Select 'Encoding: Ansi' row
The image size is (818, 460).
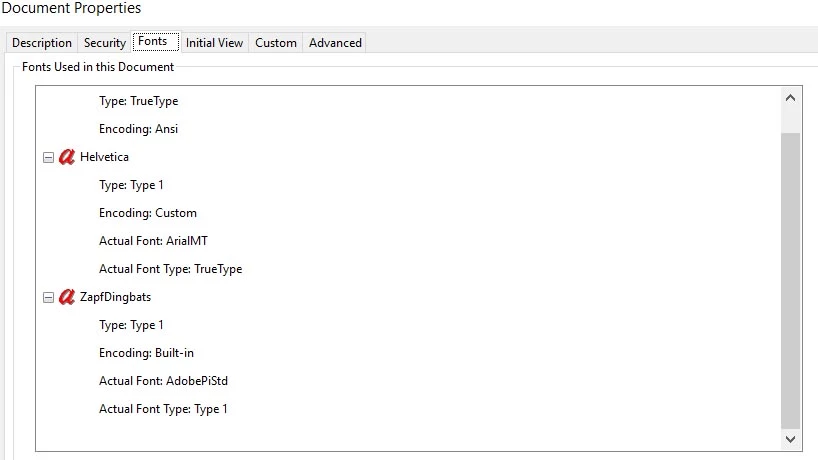point(138,129)
